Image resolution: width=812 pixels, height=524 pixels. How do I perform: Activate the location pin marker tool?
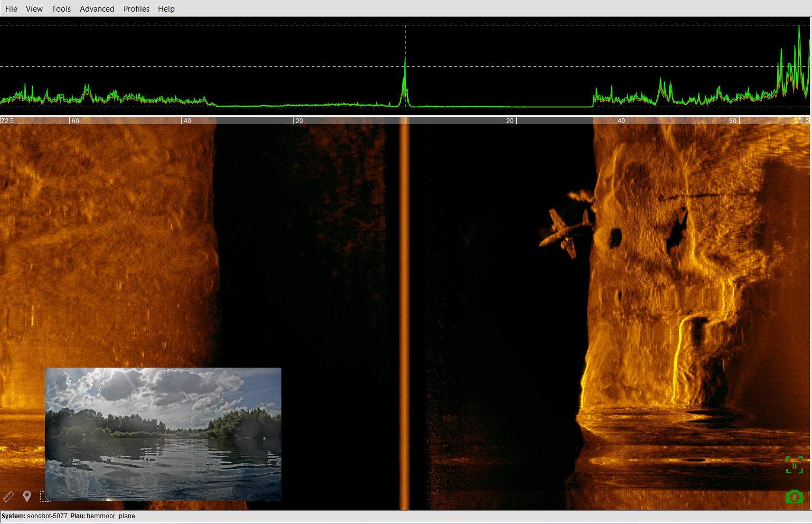(27, 497)
